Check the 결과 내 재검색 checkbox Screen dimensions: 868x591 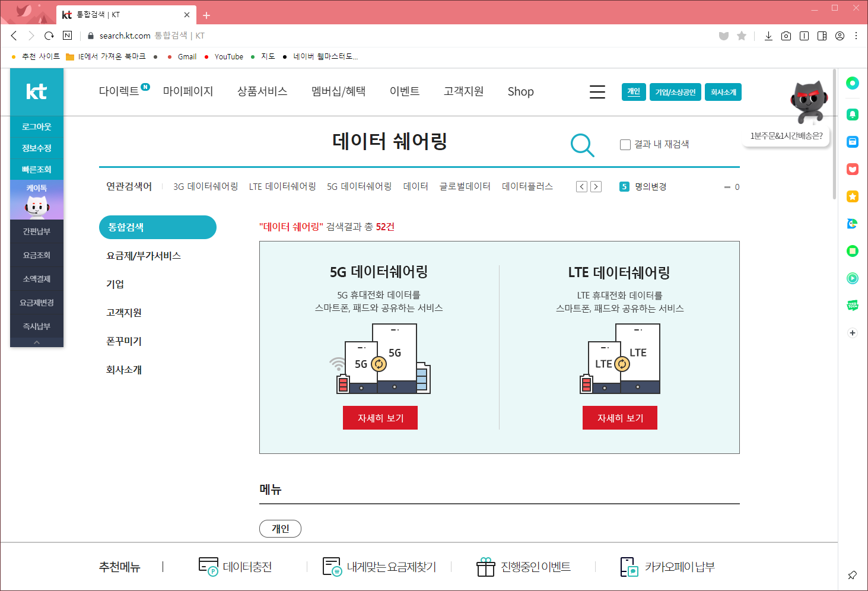point(625,144)
